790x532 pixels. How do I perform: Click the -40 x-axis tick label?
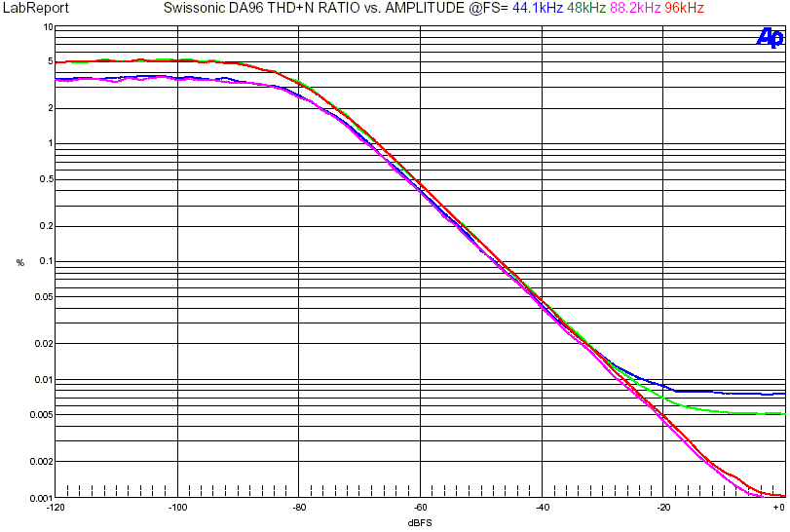(x=543, y=508)
